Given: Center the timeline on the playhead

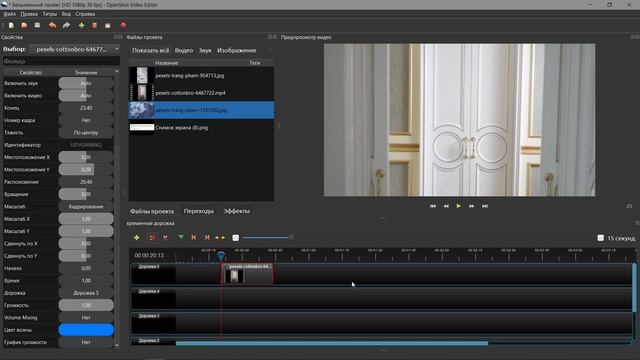Looking at the screenshot, I should tap(220, 238).
